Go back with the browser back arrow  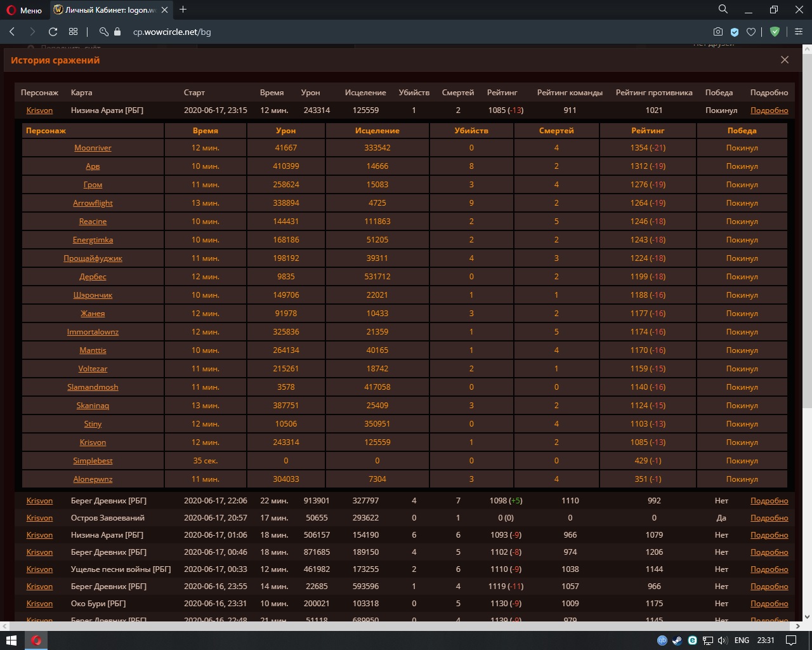(x=12, y=32)
